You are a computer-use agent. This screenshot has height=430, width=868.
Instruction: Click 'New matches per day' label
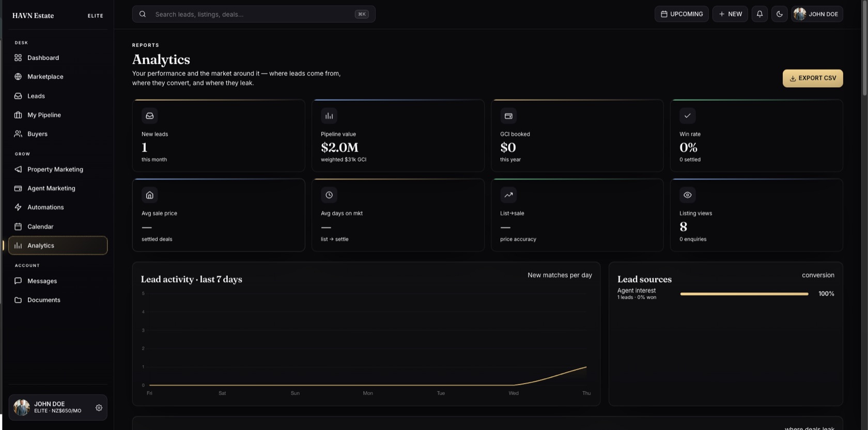pyautogui.click(x=560, y=275)
